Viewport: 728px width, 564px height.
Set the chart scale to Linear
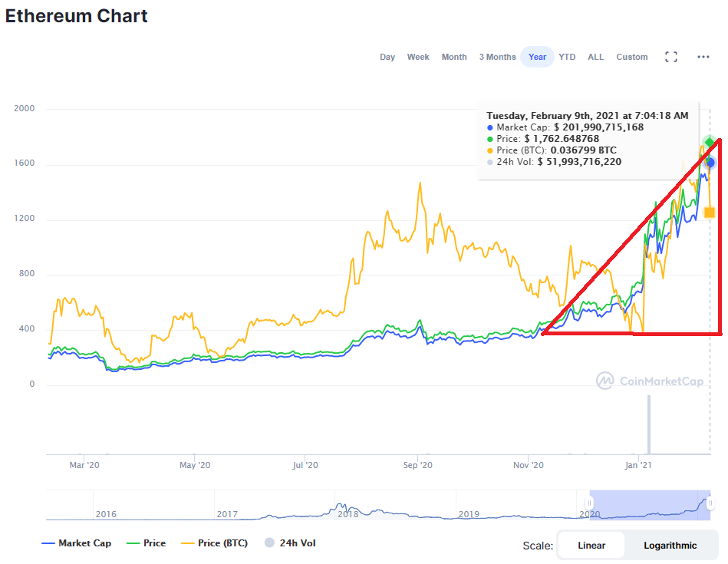[591, 546]
